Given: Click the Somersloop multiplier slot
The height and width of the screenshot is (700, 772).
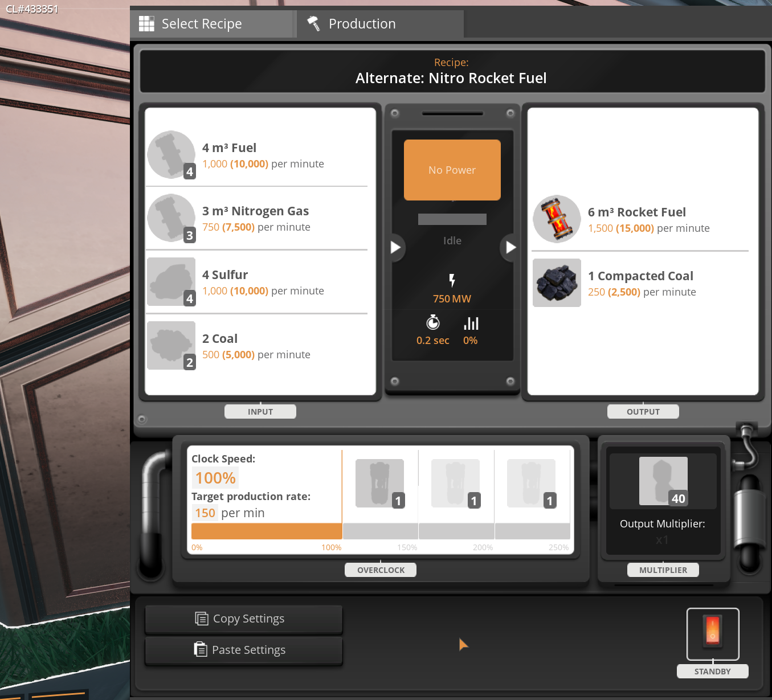Looking at the screenshot, I should tap(663, 481).
